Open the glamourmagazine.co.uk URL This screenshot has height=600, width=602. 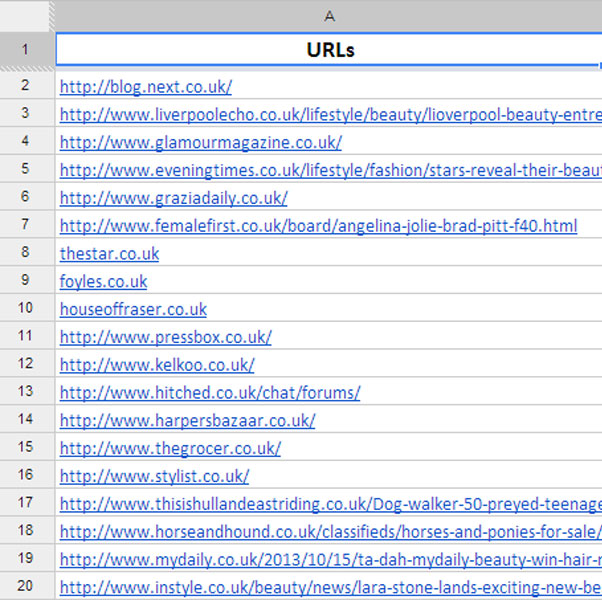pyautogui.click(x=200, y=143)
